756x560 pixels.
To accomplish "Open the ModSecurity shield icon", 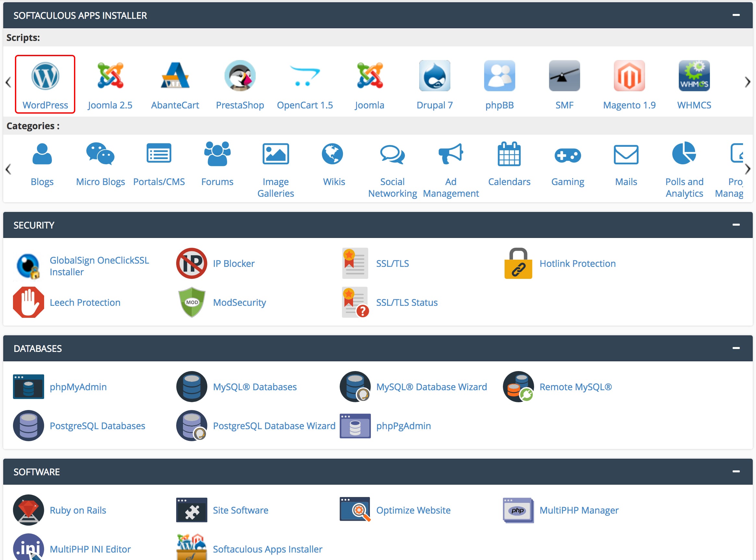I will 191,302.
